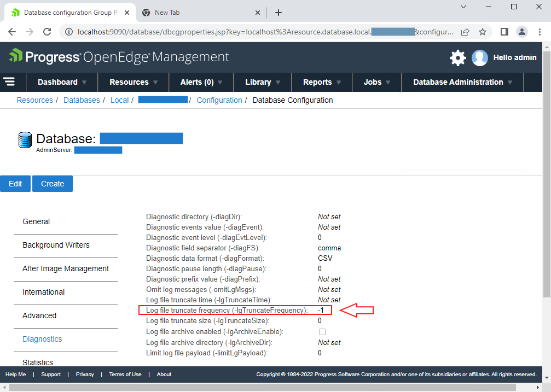The image size is (551, 392).
Task: Click the Limit log file payload label
Action: (x=207, y=353)
